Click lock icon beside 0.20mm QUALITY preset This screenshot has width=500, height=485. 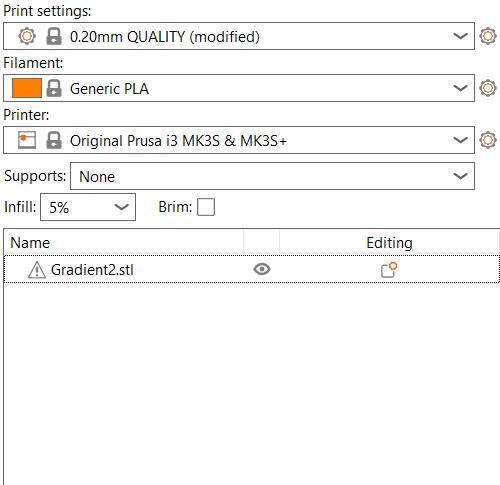point(54,36)
